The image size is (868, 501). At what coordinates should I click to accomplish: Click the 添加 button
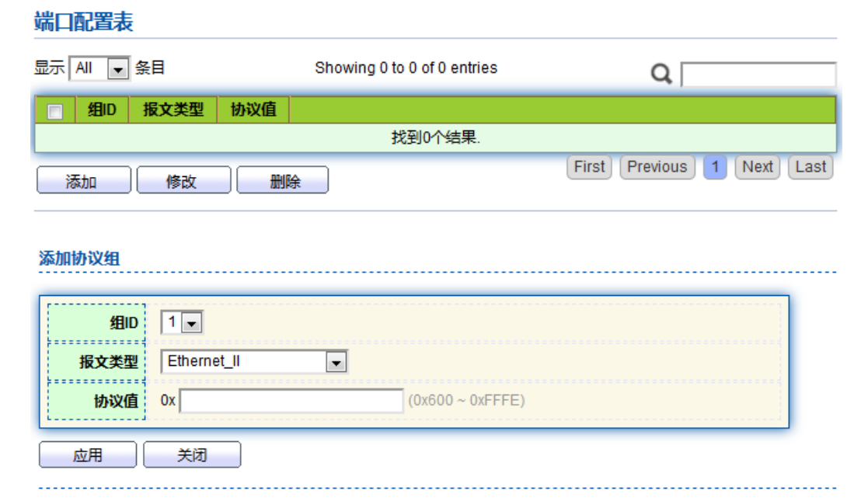84,180
